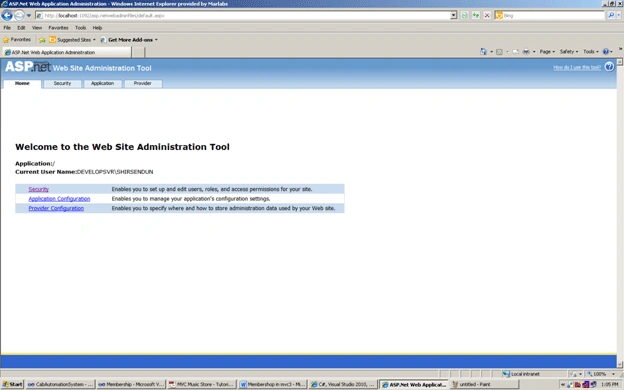Screen dimensions: 624x390
Task: Switch to C#, Visual Studio 2010 taskbar item
Action: [x=343, y=384]
